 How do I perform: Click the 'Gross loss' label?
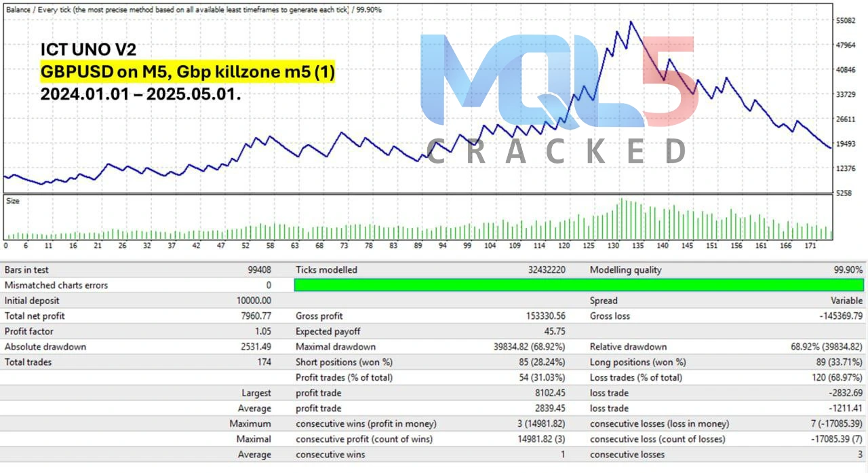tap(610, 316)
